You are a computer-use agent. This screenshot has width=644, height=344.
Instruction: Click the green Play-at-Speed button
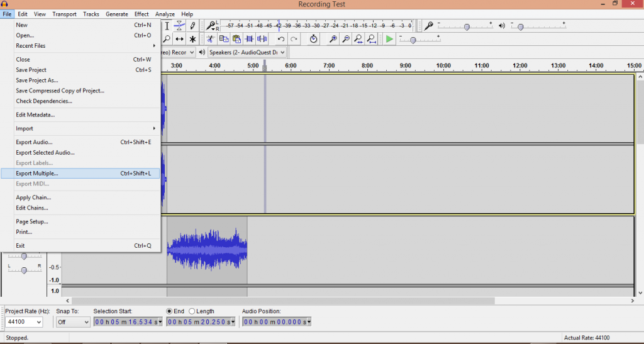point(389,39)
